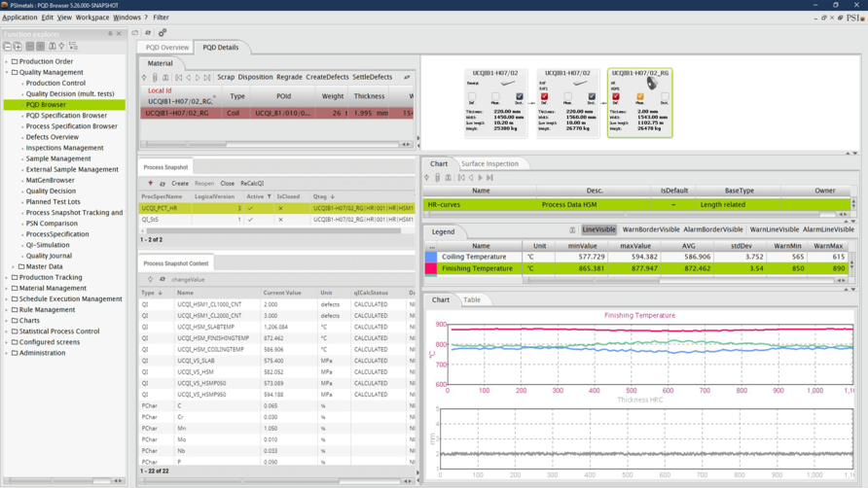Screen dimensions: 868x488
Task: Click the refresh icon above PQD tabs
Action: coord(148,33)
